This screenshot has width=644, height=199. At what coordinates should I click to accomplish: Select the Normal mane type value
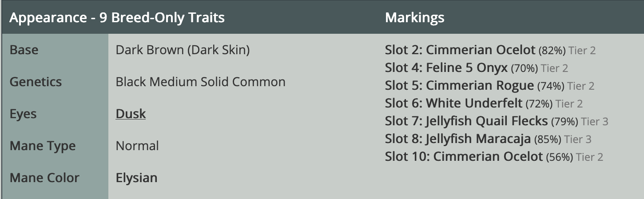(137, 146)
